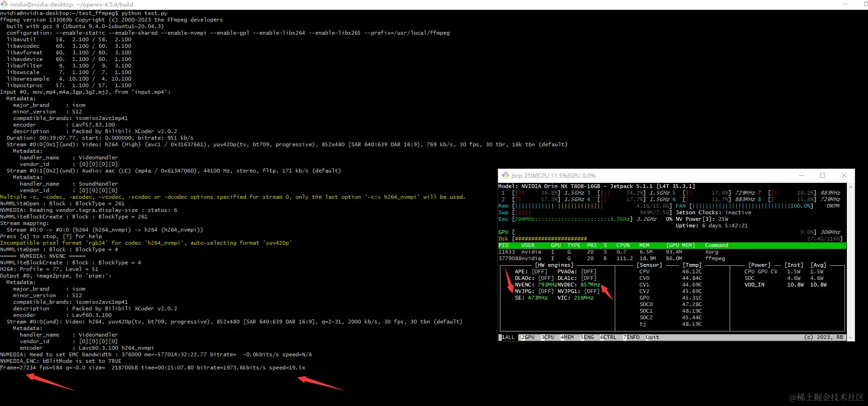Open the 6CTRL tab in jtop
The height and width of the screenshot is (406, 868).
(x=609, y=337)
